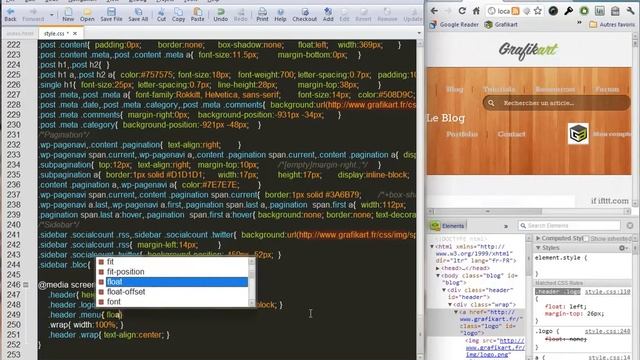This screenshot has width=640, height=360.
Task: Bookmark page with the star icon
Action: pos(538,11)
